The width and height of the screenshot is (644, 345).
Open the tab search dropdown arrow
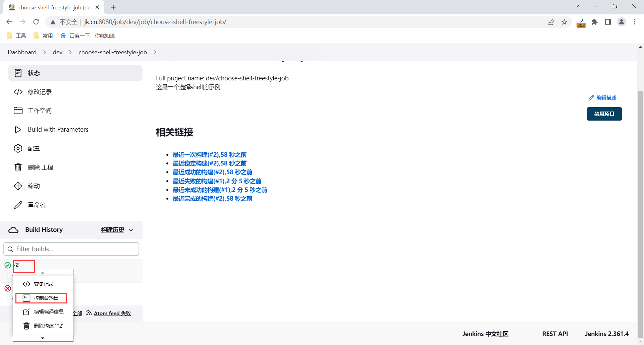click(577, 6)
